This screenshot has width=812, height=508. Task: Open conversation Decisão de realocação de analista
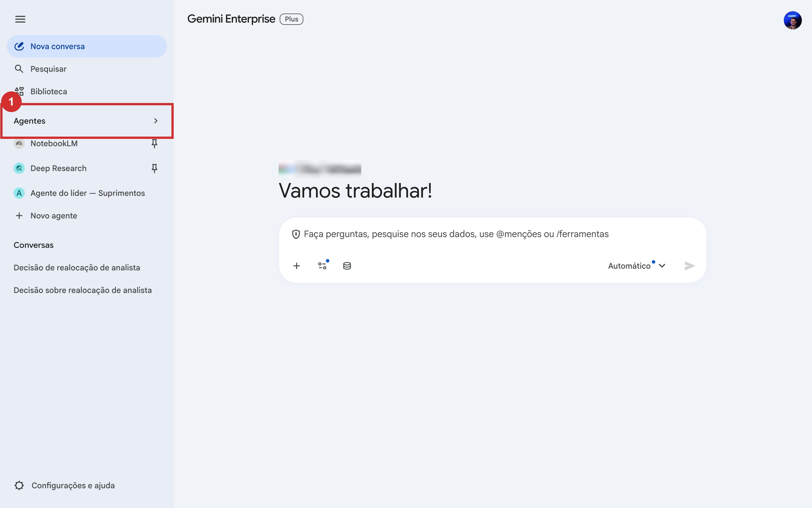coord(87,268)
